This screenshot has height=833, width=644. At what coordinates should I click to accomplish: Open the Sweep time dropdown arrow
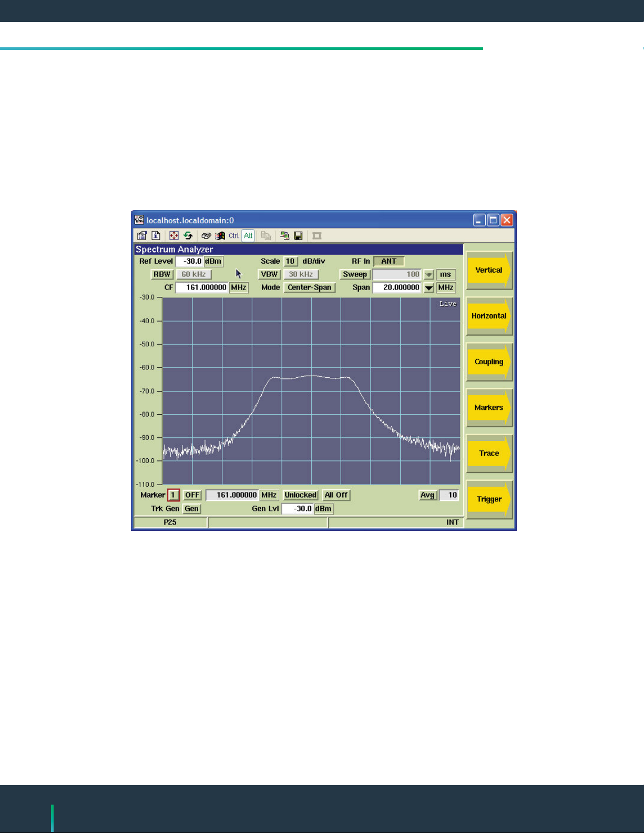(429, 274)
